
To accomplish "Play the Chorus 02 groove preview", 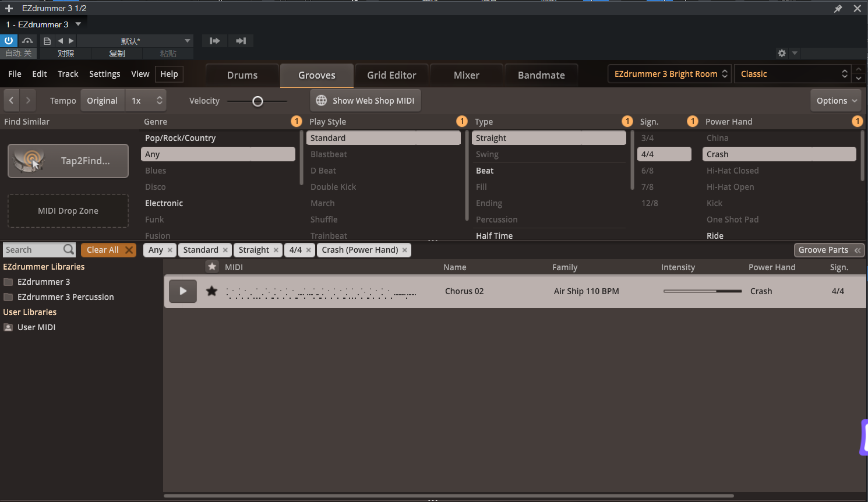I will [x=182, y=291].
